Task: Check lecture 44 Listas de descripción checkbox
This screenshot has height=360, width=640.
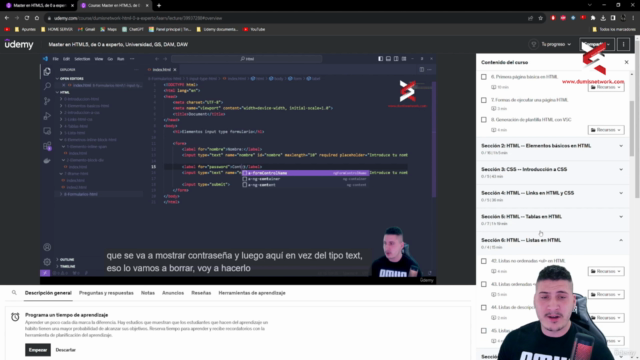Action: pyautogui.click(x=484, y=307)
